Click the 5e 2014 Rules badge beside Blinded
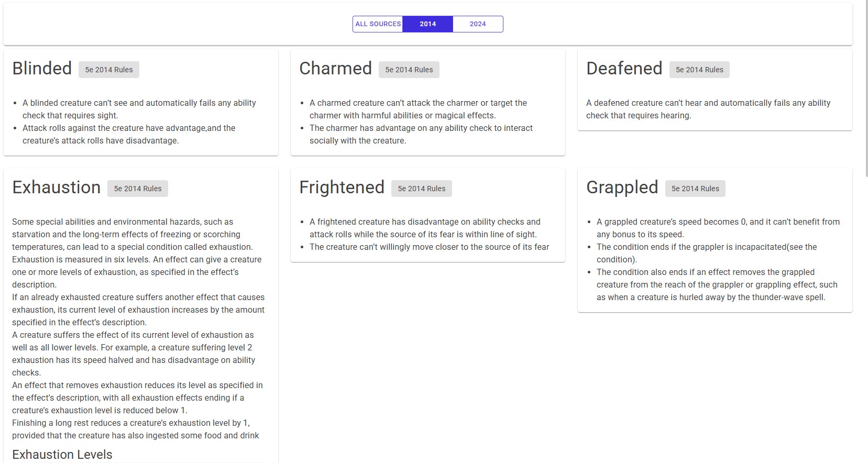This screenshot has height=463, width=868. pyautogui.click(x=108, y=69)
